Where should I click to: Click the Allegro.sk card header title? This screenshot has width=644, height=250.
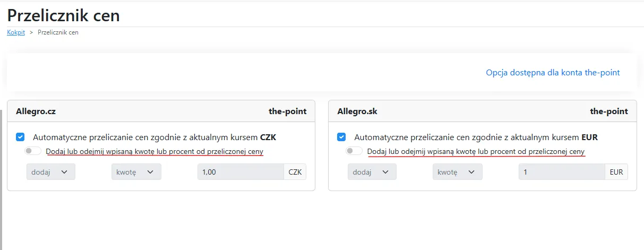click(357, 111)
